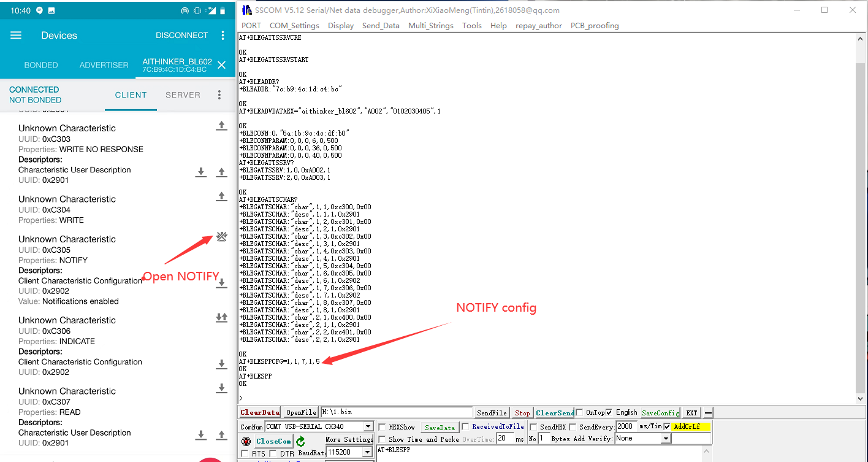Read the 0x2901 descriptor under characteristic 0xC307
Viewport: 868px width, 462px height.
[201, 435]
